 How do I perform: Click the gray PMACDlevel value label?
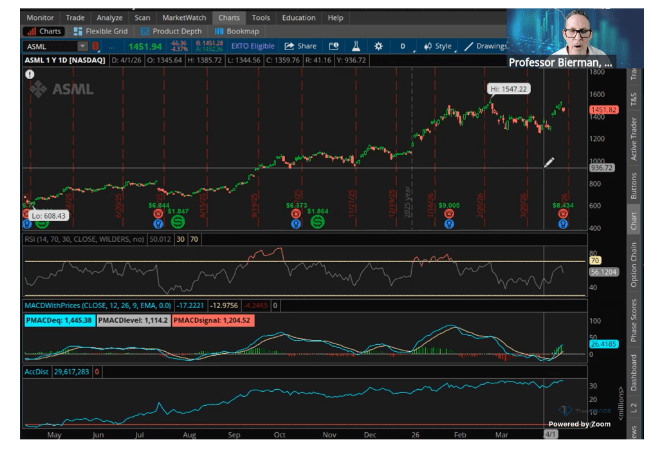coord(133,320)
